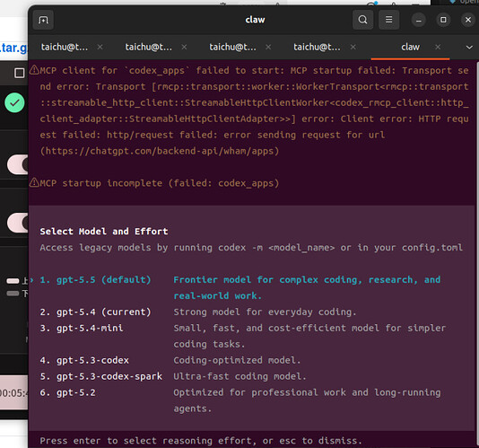479x448 pixels.
Task: Switch to the third taichu tab
Action: click(x=233, y=47)
